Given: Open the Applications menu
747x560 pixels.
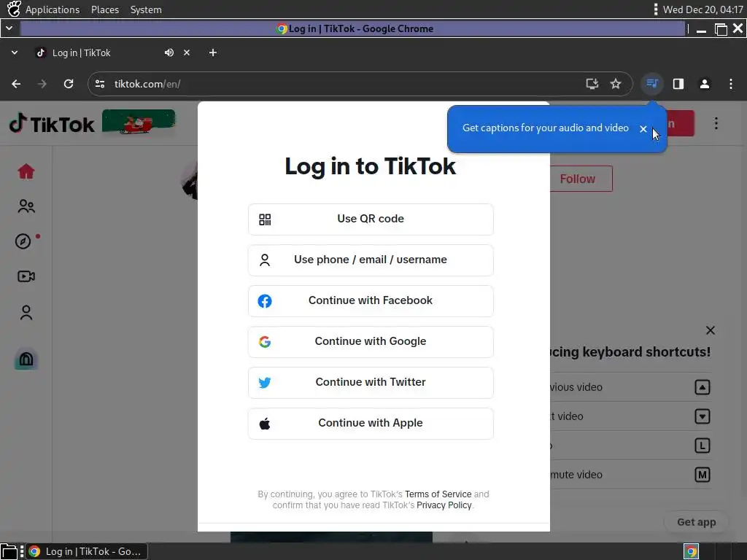Looking at the screenshot, I should pos(53,9).
